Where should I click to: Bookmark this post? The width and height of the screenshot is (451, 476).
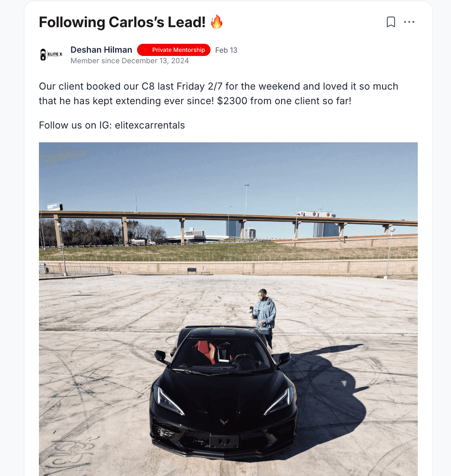[x=391, y=22]
